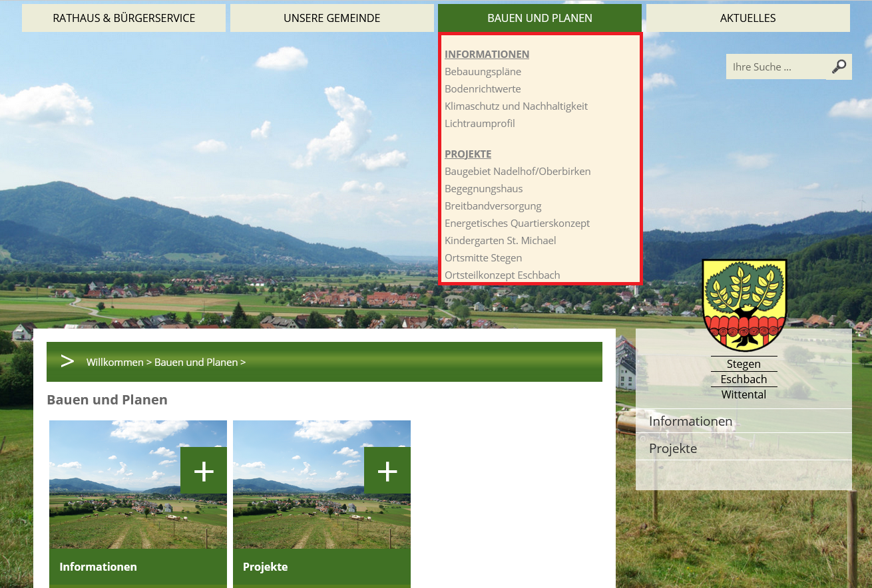Click the plus icon on Projekte tile
This screenshot has width=872, height=588.
tap(387, 471)
